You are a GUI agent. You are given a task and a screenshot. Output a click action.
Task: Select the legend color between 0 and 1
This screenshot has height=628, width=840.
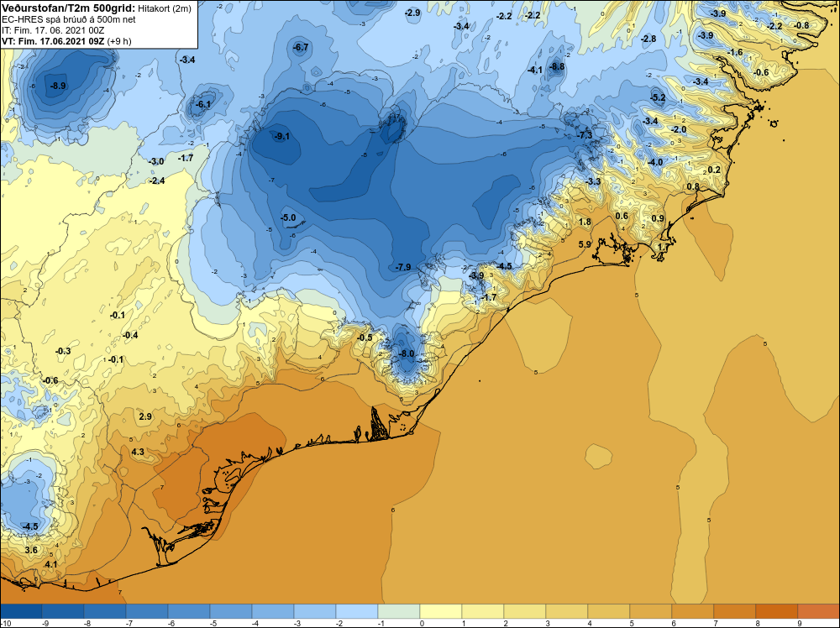coord(440,611)
